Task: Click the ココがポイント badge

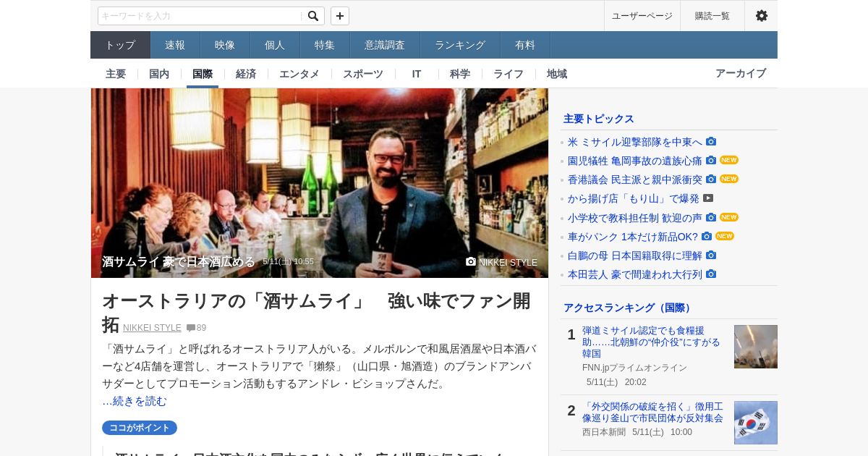Action: (x=140, y=428)
